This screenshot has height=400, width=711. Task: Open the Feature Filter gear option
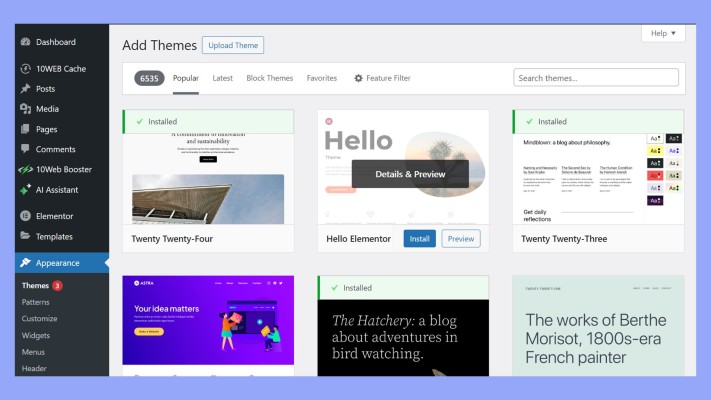[382, 78]
